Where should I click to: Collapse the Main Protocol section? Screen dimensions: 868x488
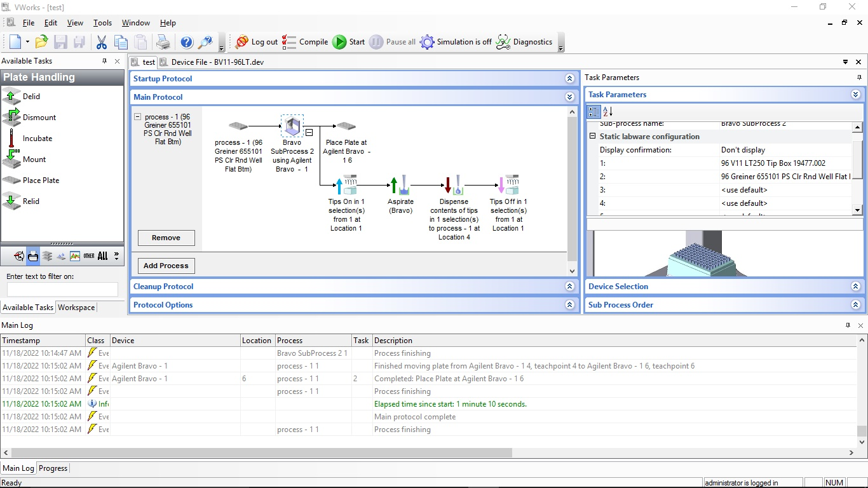(x=570, y=97)
